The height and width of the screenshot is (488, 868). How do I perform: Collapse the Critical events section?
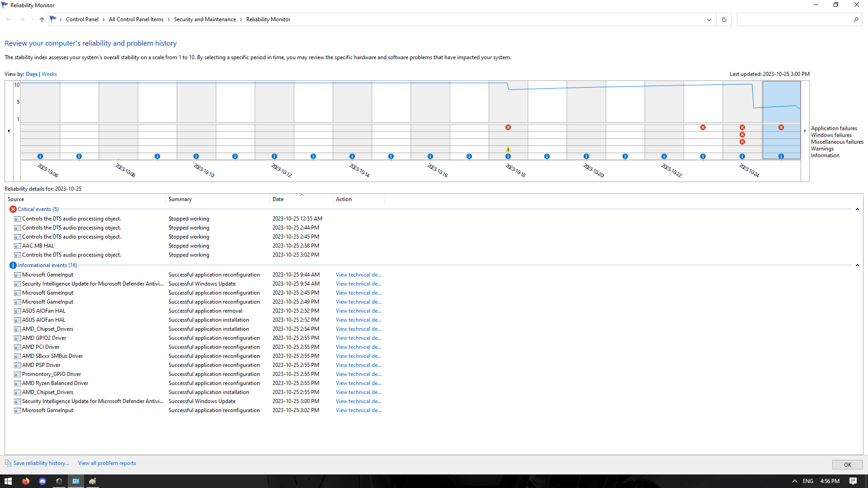coord(857,209)
